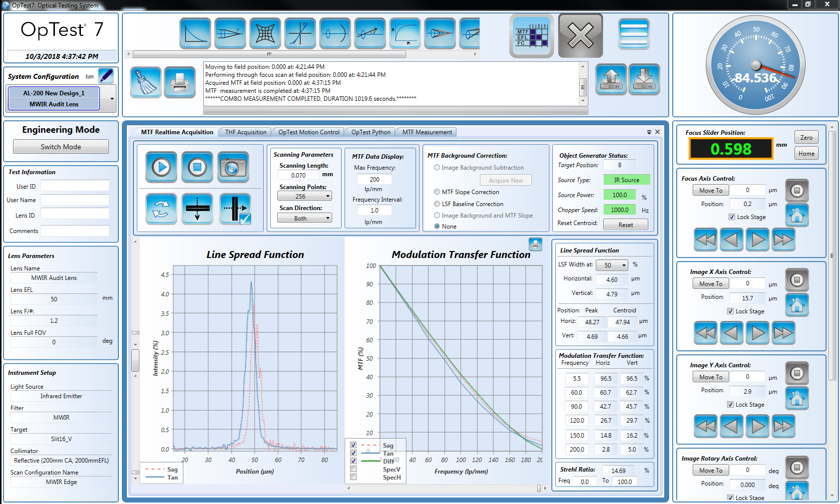The image size is (840, 504).
Task: Open the MTF EFL FC combo measurement icon
Action: pyautogui.click(x=532, y=36)
